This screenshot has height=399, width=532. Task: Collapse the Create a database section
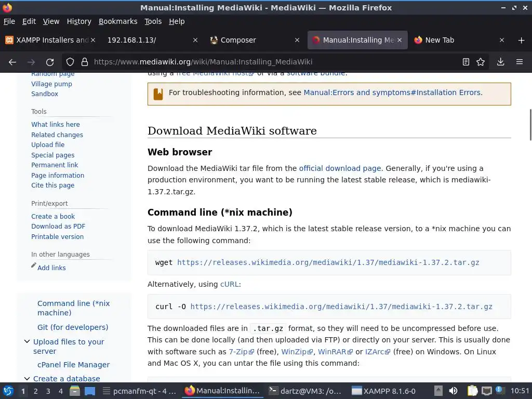pos(27,378)
